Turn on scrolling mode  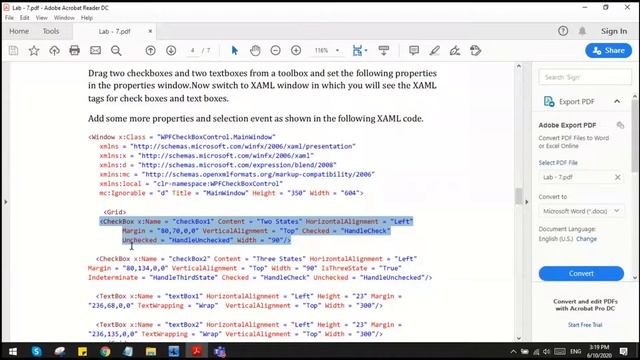[x=384, y=51]
